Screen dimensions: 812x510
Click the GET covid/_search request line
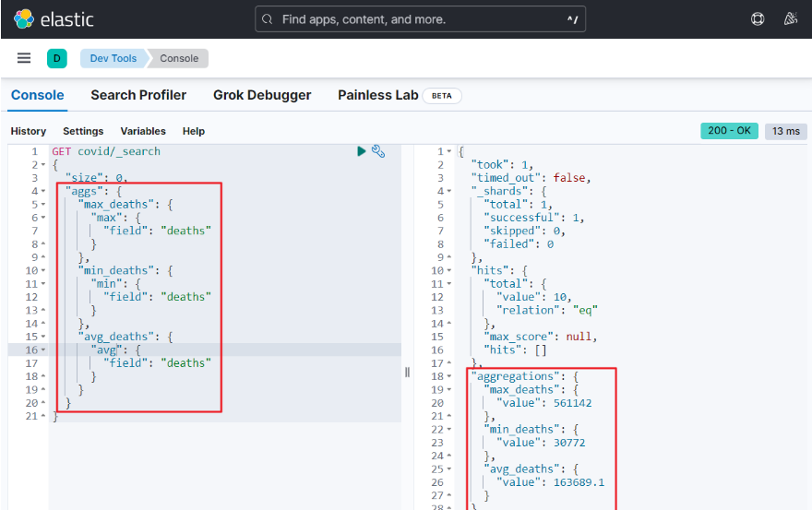[106, 151]
